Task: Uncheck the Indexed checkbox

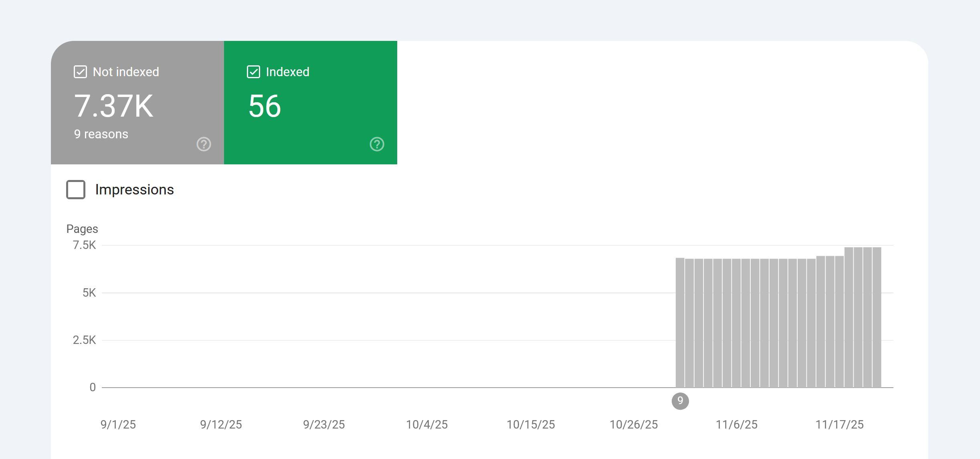Action: coord(253,72)
